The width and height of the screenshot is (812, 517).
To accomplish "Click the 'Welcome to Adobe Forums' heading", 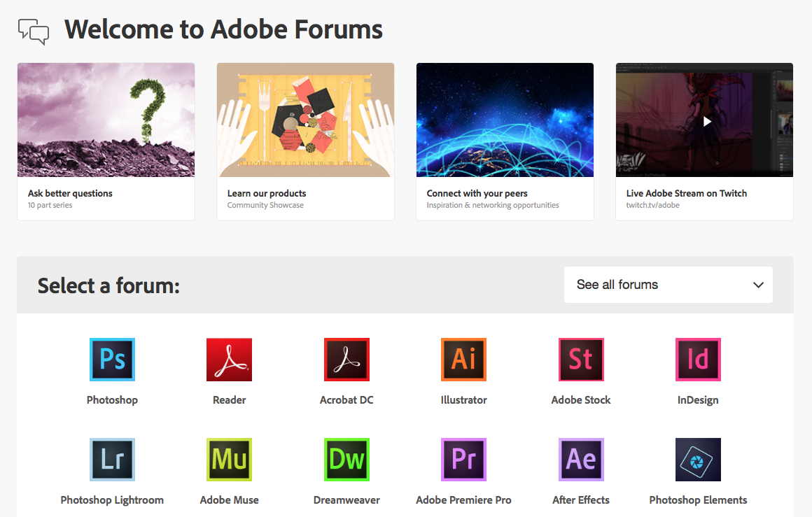I will [224, 29].
